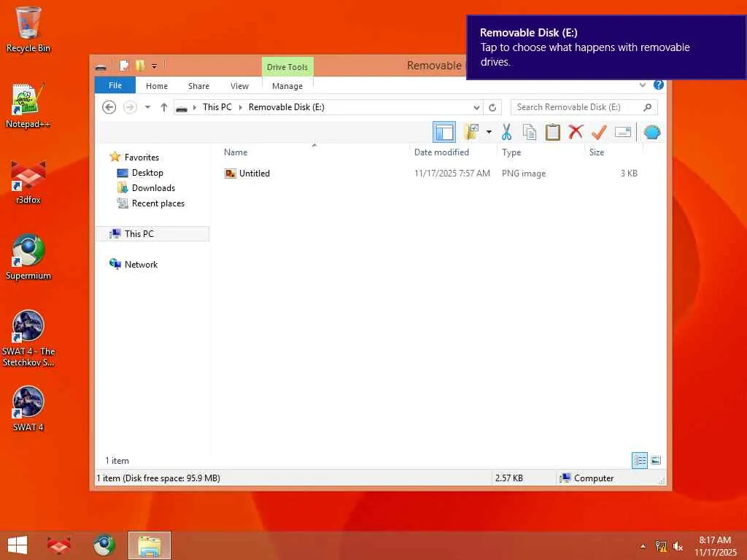Click the Up one level arrow
This screenshot has height=560, width=747.
coord(164,107)
